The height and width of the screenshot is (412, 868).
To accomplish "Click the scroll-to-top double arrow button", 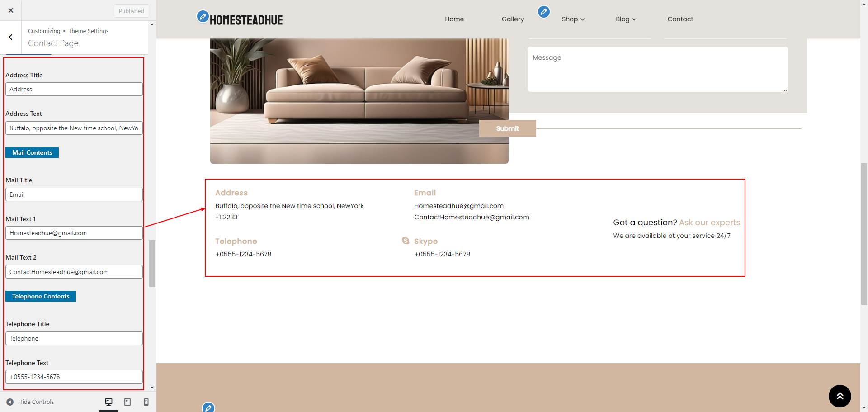I will [x=840, y=396].
